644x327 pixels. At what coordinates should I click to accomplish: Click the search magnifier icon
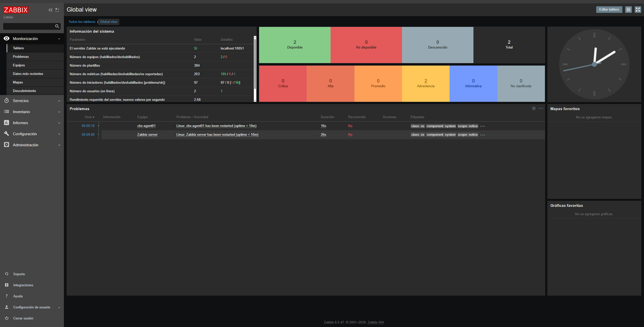click(x=57, y=26)
